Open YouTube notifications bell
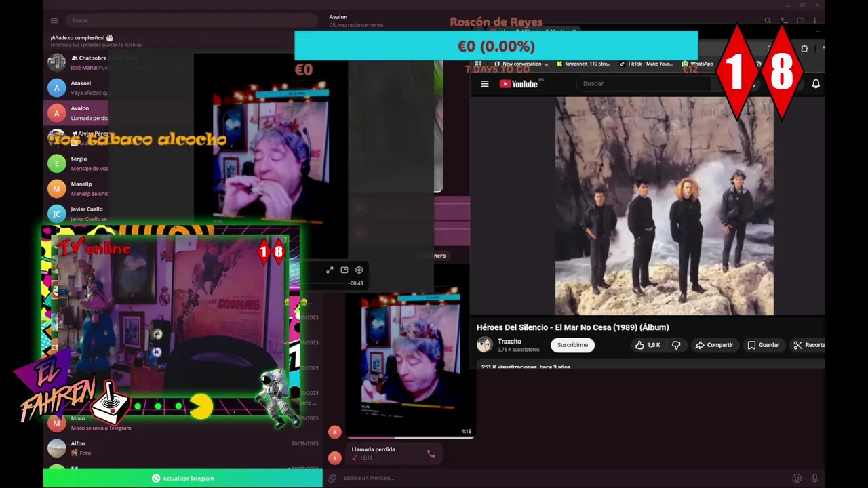This screenshot has width=868, height=488. coord(816,84)
